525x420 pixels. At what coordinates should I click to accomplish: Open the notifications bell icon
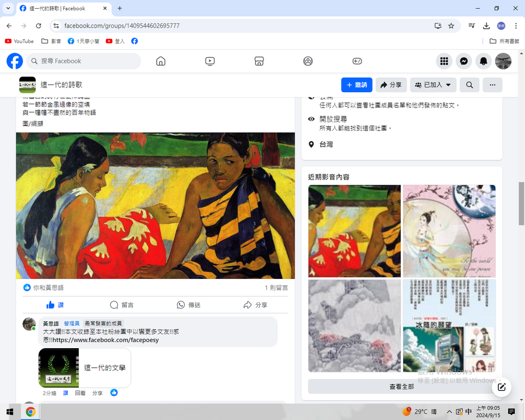[x=483, y=61]
